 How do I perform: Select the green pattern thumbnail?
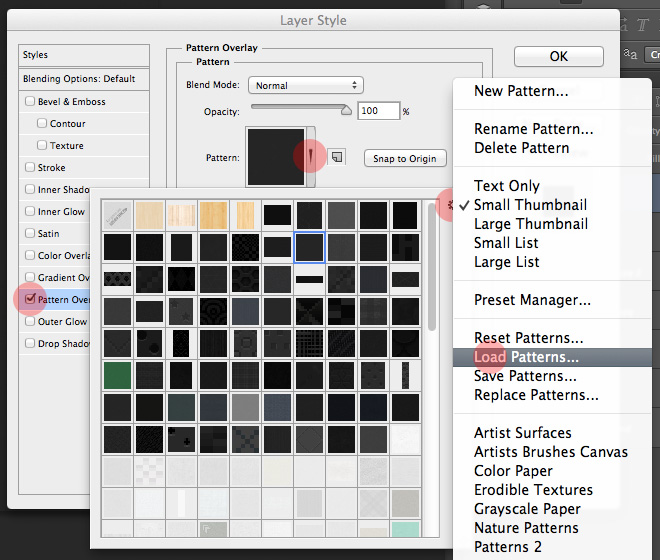pyautogui.click(x=117, y=375)
